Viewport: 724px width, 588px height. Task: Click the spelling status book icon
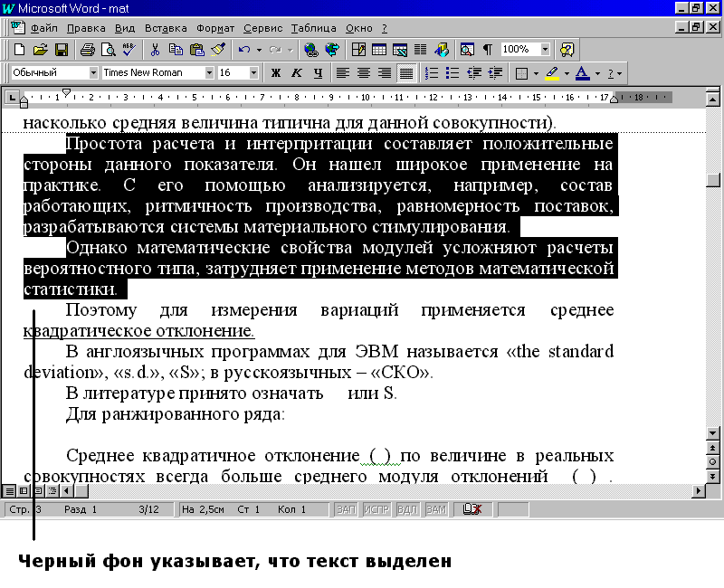[x=472, y=509]
